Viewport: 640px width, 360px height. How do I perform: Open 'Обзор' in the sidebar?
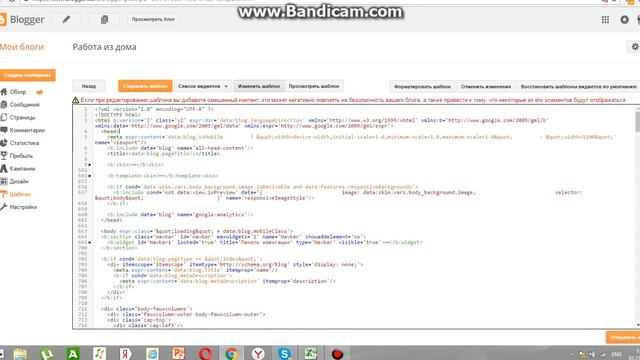18,92
